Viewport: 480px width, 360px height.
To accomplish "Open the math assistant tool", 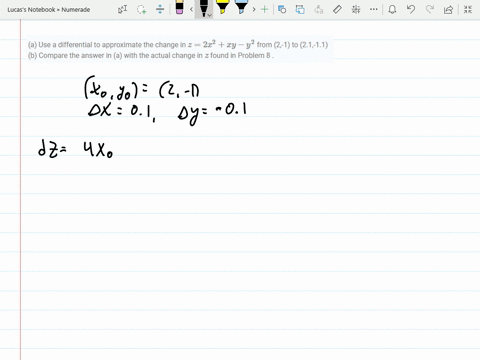I will point(356,9).
